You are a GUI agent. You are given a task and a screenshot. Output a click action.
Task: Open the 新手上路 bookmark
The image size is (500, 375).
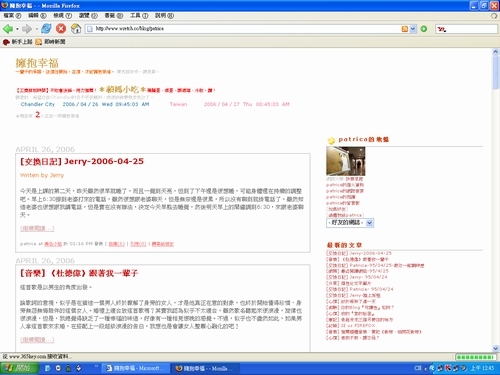(x=18, y=42)
